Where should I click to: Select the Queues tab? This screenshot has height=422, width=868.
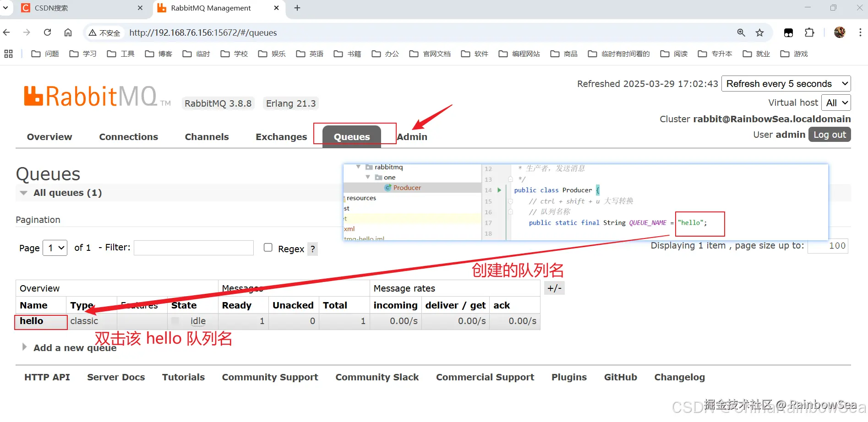click(352, 136)
